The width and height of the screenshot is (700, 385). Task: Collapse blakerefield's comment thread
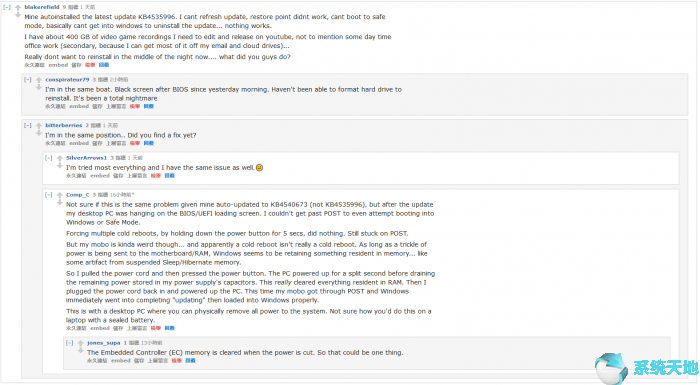(x=7, y=7)
